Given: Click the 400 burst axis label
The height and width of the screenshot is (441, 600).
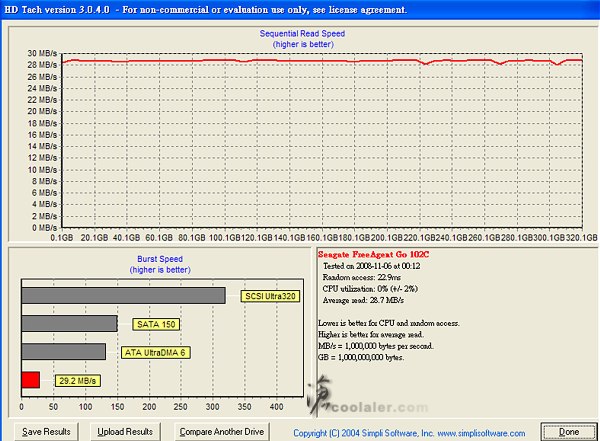Looking at the screenshot, I should (277, 407).
